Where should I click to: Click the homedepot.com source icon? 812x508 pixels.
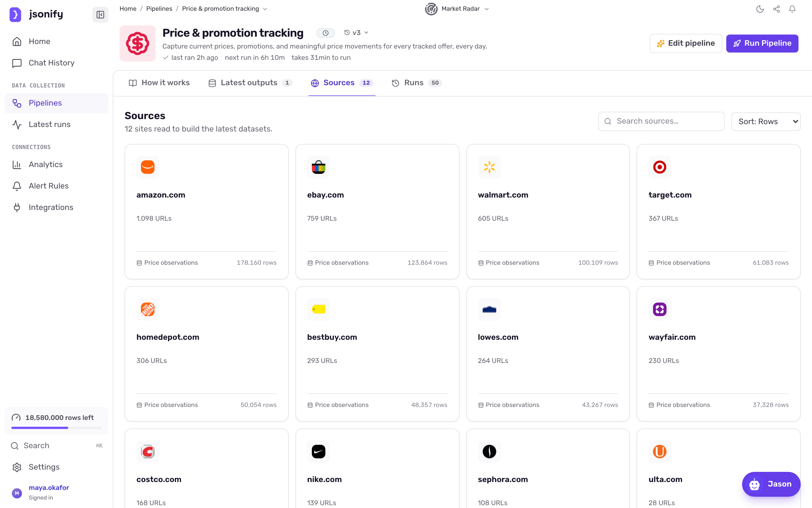coord(148,309)
